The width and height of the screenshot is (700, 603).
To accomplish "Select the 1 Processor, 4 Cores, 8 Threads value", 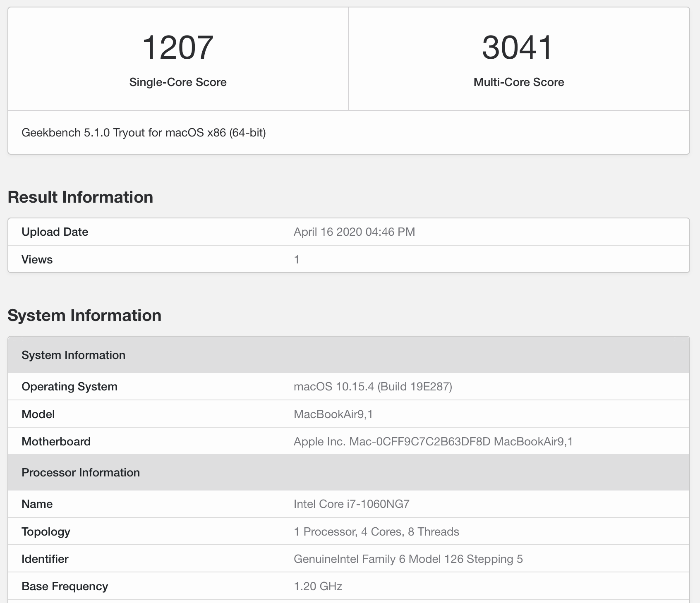I will (x=376, y=532).
